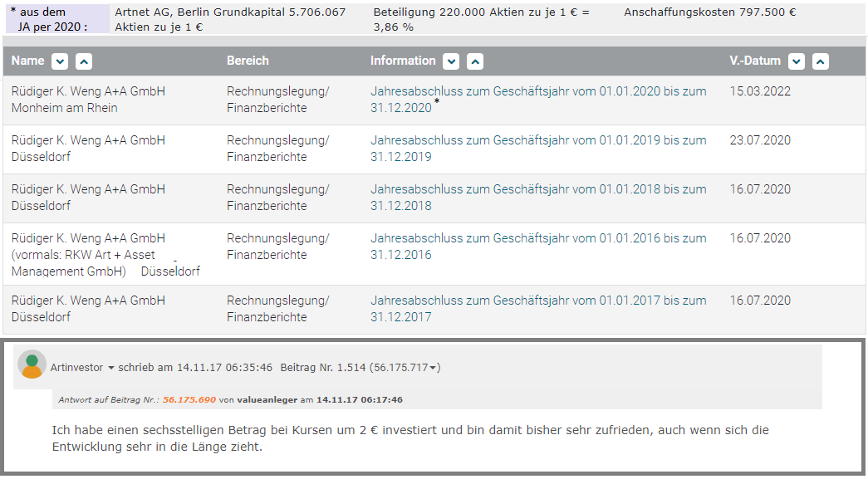
Task: Open Jahresabschluss 2017 report link
Action: point(537,301)
